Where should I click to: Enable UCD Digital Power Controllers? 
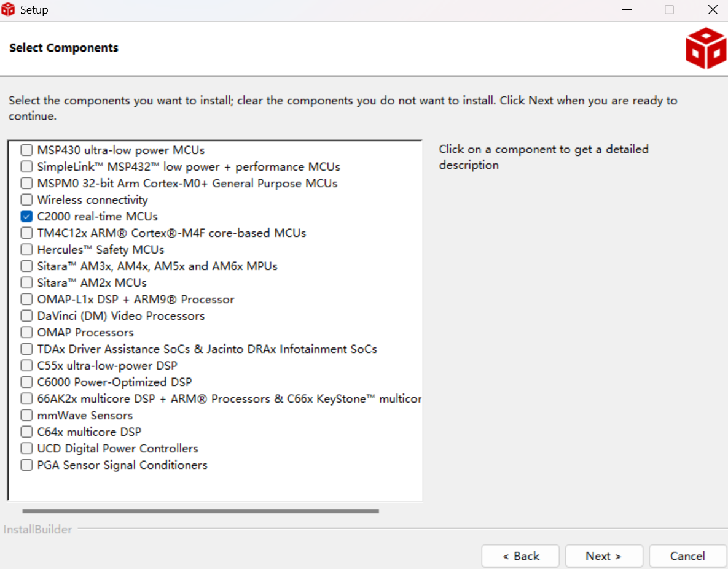point(26,448)
